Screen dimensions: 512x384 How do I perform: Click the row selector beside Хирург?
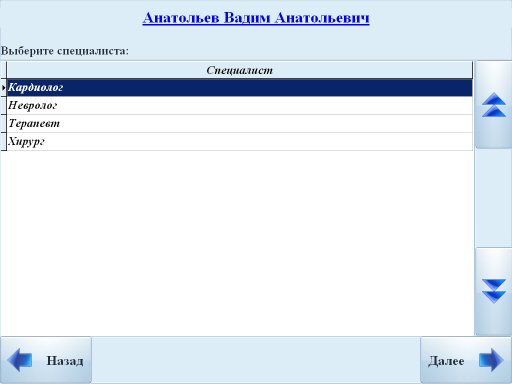[4, 142]
